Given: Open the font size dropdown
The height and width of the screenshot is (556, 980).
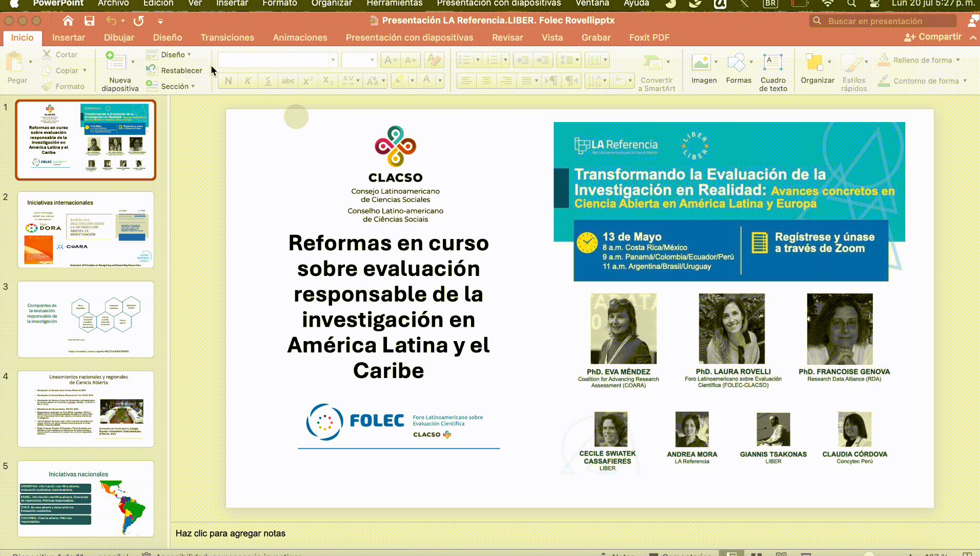Looking at the screenshot, I should point(373,60).
